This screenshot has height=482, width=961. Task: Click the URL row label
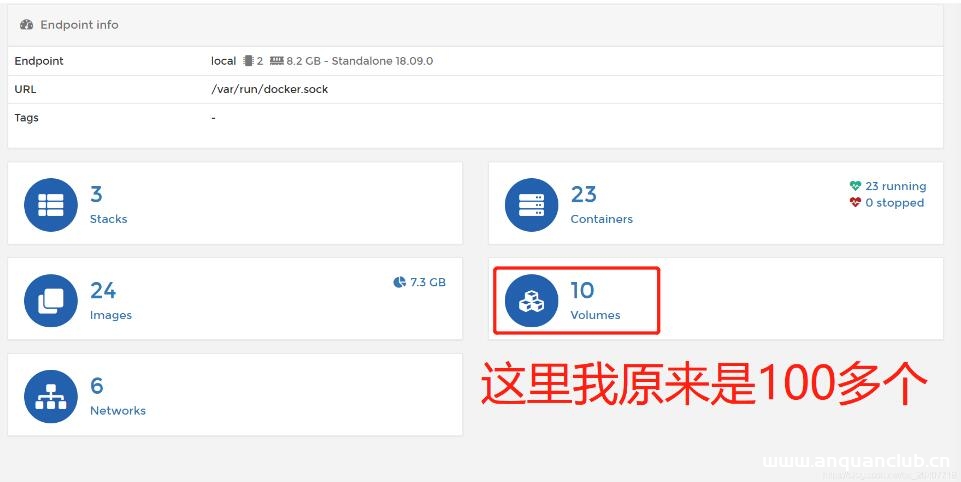25,89
